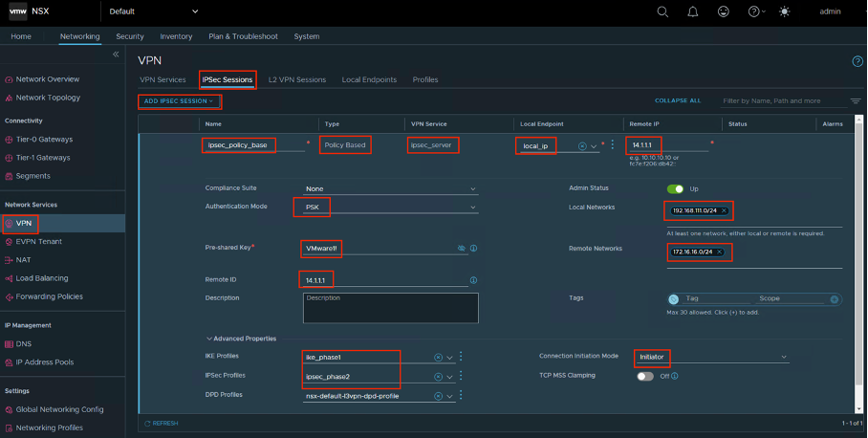Toggle the light/dark theme sun icon
Image resolution: width=868 pixels, height=438 pixels.
pos(786,11)
